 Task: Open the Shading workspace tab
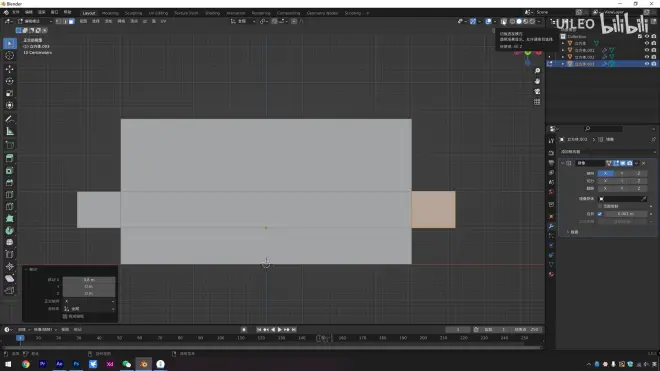pos(212,13)
